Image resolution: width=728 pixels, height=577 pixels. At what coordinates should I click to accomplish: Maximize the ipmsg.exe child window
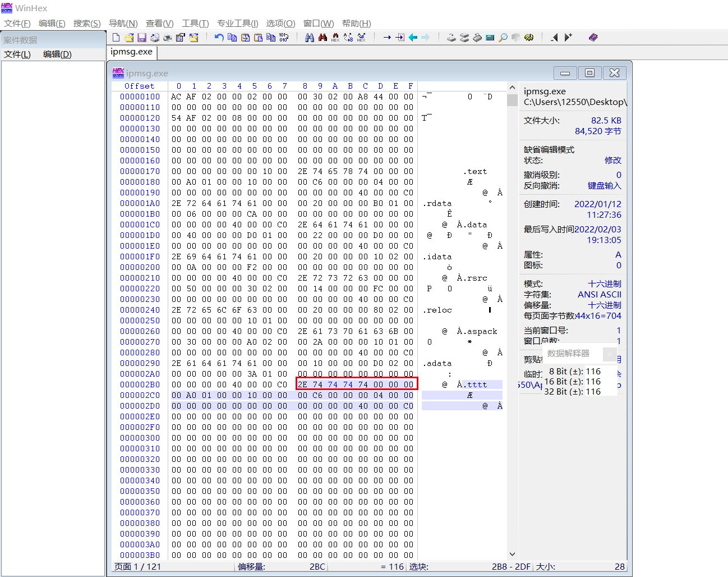click(589, 73)
